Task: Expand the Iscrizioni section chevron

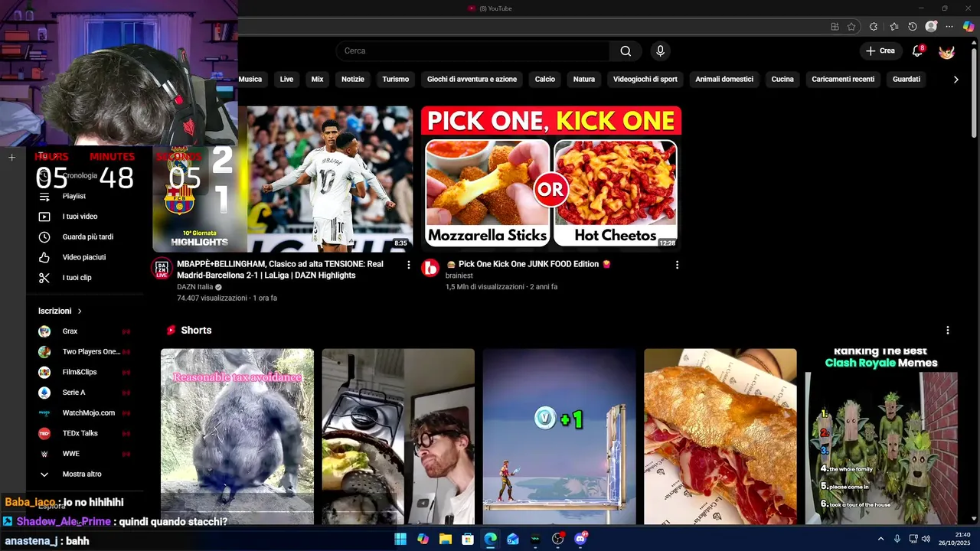Action: pos(80,311)
